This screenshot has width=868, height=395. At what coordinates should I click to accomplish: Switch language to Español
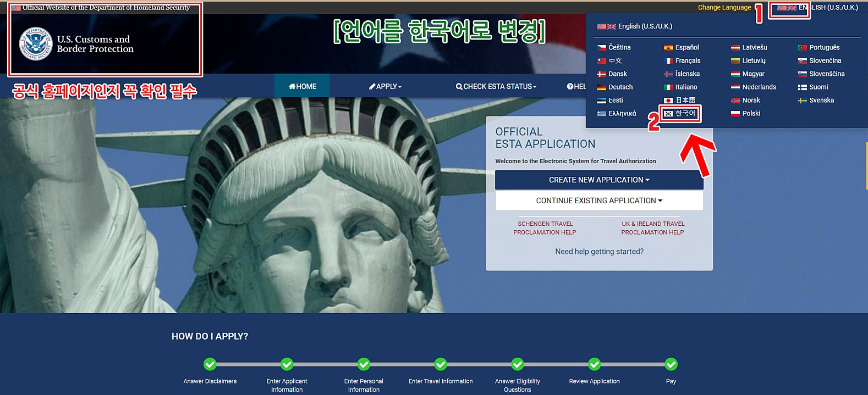click(x=682, y=47)
